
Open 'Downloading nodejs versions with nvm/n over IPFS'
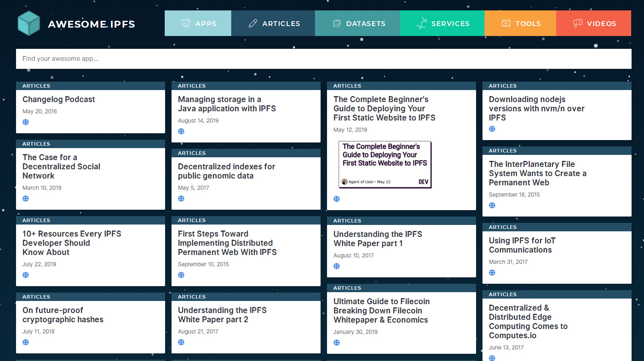pyautogui.click(x=537, y=108)
